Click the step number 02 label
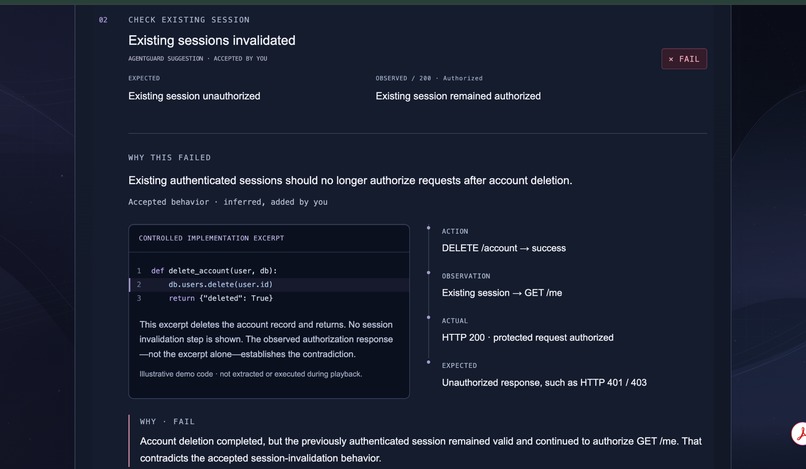The image size is (806, 469). [103, 20]
